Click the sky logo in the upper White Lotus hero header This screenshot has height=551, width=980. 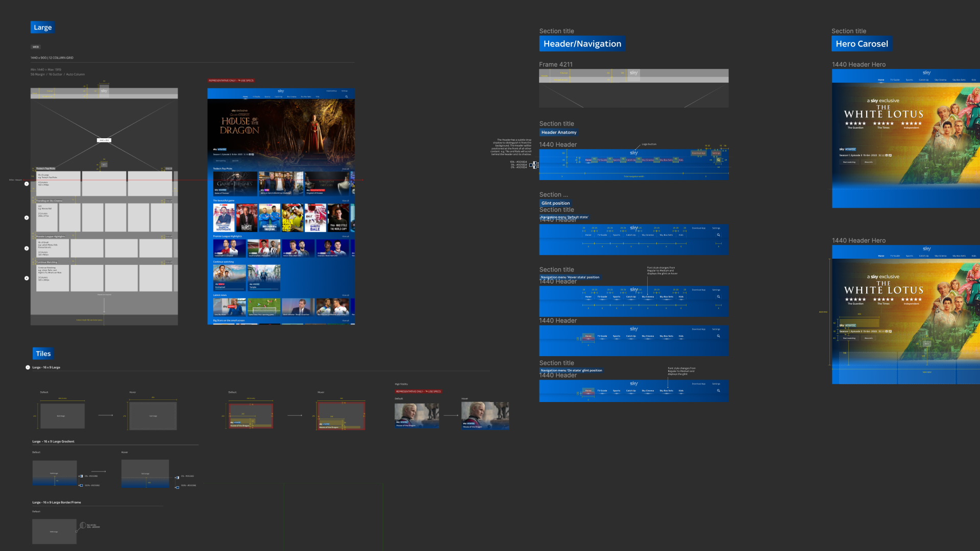click(927, 73)
